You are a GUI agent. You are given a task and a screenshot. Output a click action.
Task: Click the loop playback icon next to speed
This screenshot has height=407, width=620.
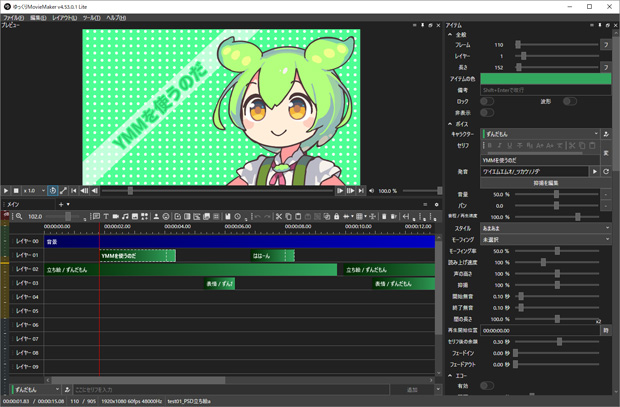53,191
